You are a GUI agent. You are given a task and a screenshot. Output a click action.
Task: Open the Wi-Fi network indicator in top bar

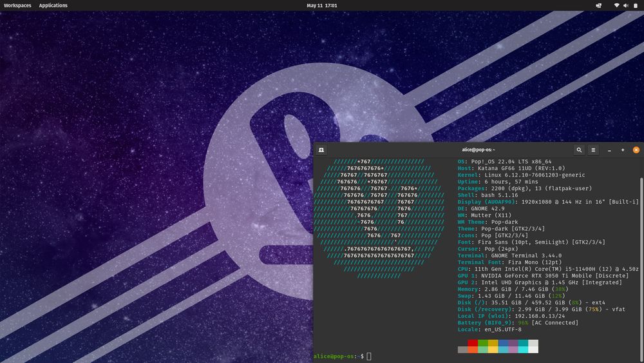pos(616,5)
